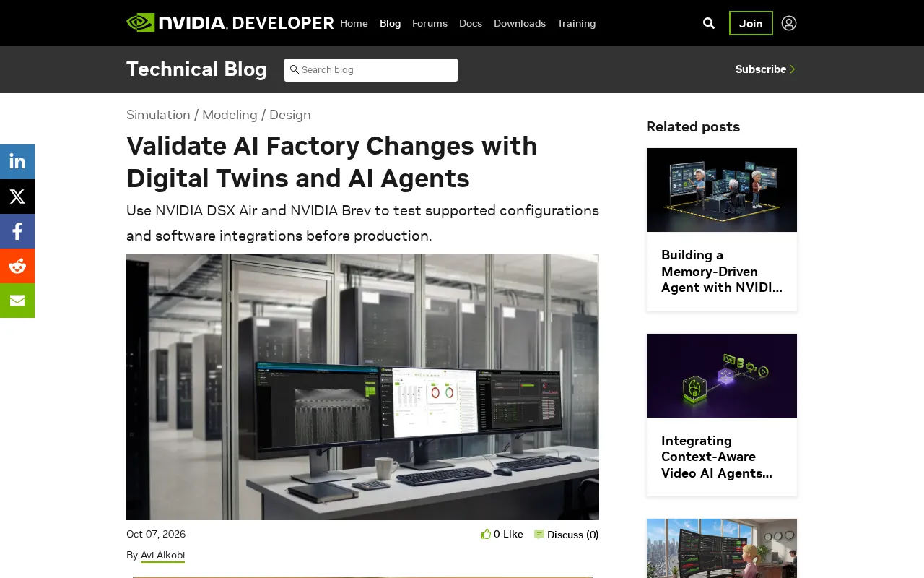
Task: Open Building a Memory-Driven Agent post title
Action: (722, 272)
